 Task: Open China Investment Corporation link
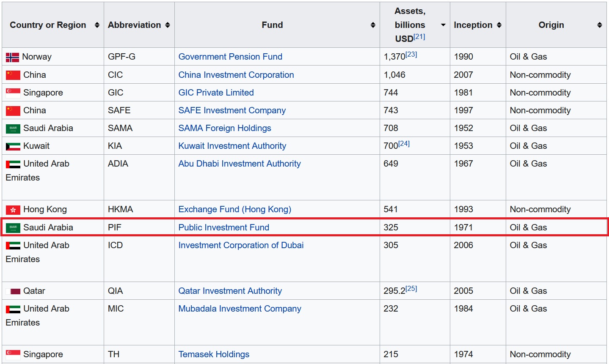[x=236, y=75]
